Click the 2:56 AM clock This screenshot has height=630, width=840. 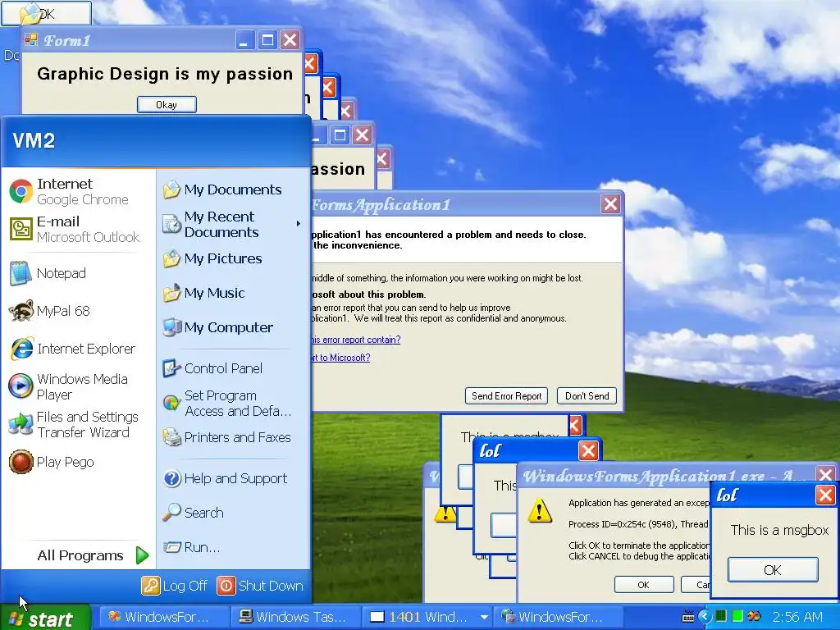pyautogui.click(x=797, y=617)
